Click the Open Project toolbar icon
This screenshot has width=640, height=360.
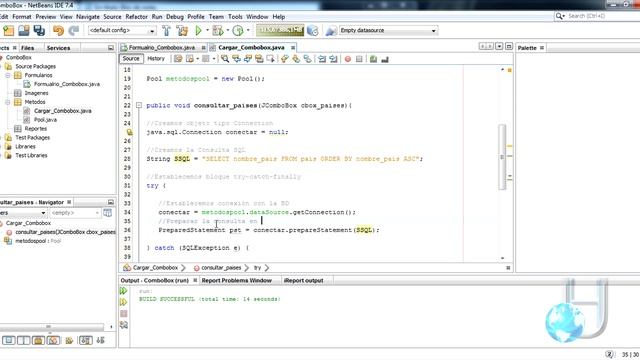pos(24,30)
